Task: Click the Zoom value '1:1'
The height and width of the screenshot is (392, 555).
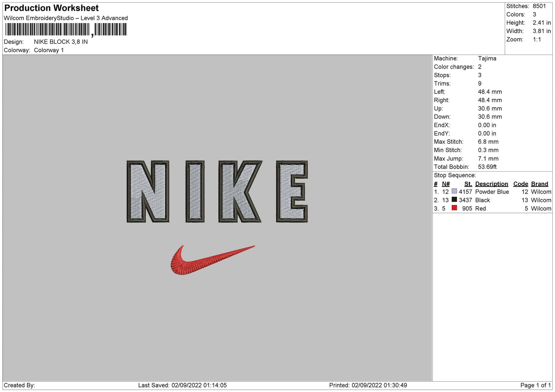Action: [537, 40]
